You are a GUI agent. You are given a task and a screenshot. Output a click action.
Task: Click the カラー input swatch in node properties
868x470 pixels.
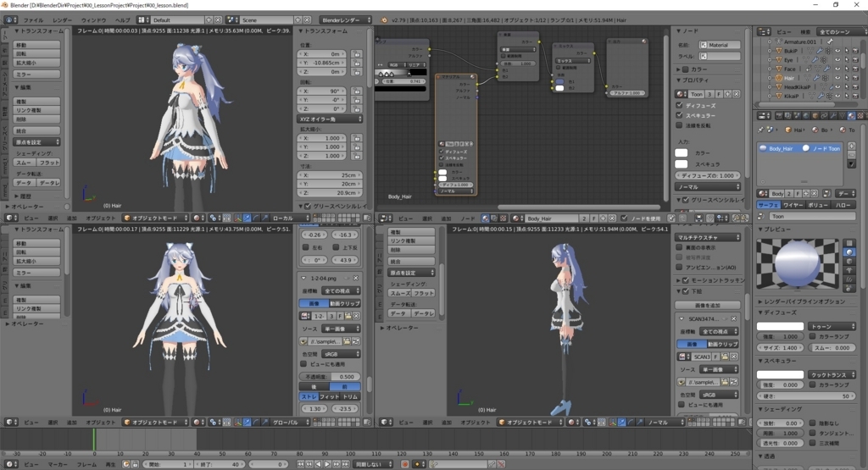pyautogui.click(x=682, y=152)
